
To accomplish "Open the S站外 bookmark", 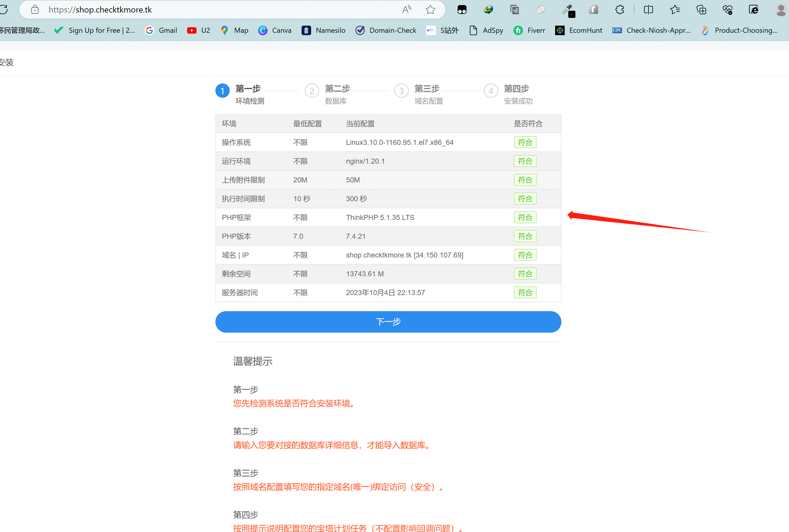I will point(442,30).
